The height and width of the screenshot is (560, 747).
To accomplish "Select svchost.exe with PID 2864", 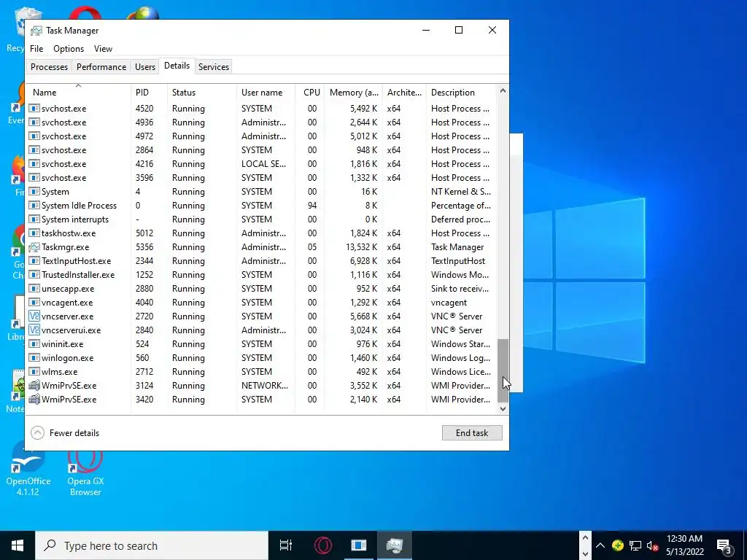I will pyautogui.click(x=262, y=150).
